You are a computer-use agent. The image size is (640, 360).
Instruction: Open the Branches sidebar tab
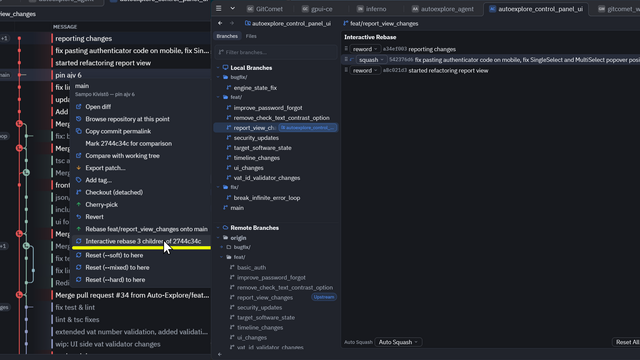(x=227, y=36)
